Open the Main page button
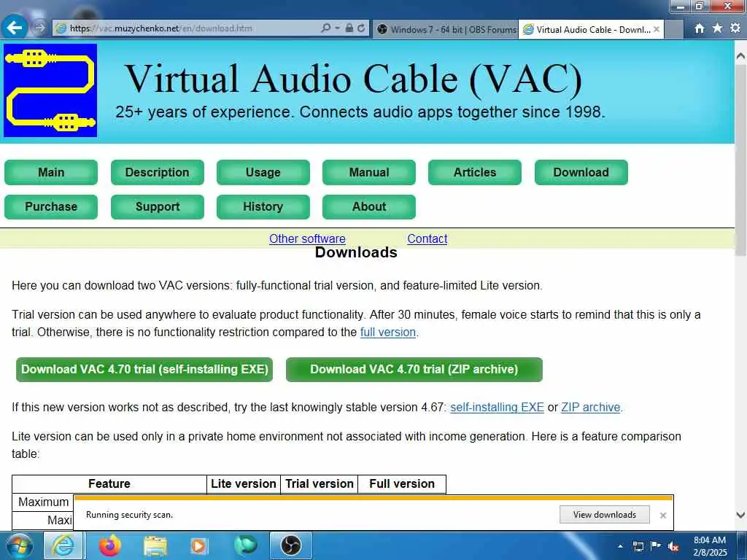Viewport: 747px width, 560px height. coord(51,172)
